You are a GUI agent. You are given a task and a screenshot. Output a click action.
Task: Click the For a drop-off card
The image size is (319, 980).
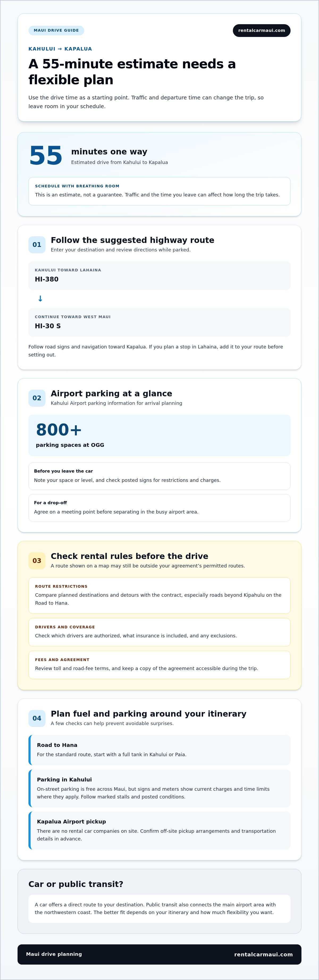(x=159, y=508)
